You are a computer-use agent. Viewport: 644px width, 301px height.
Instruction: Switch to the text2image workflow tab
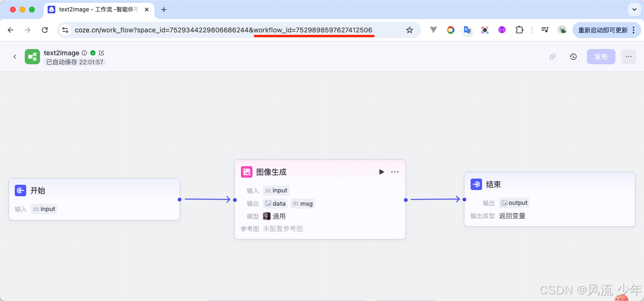(100, 10)
